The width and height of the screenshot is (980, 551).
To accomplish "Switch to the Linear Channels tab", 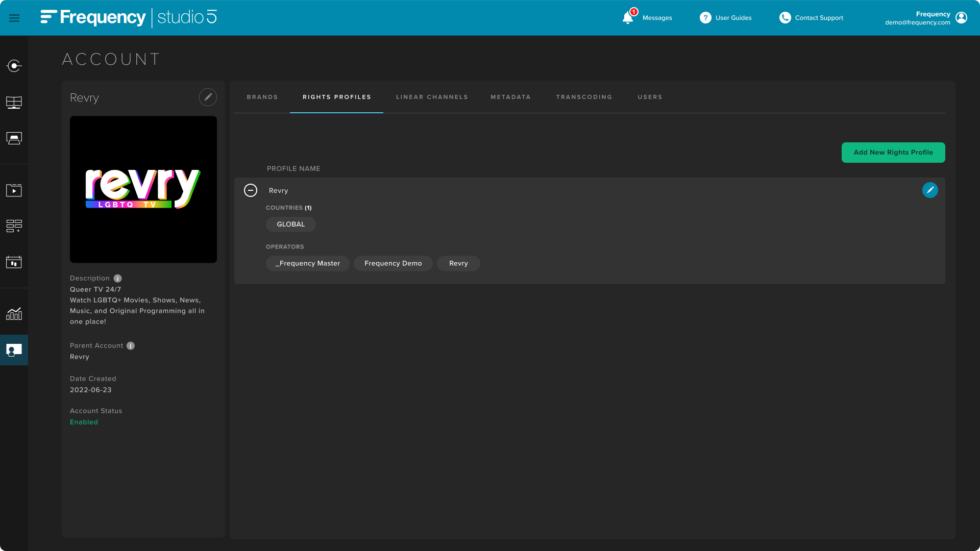I will [432, 97].
